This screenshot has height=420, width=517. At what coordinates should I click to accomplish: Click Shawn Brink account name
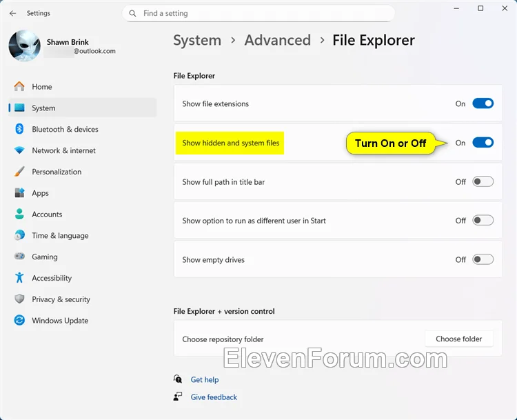coord(68,42)
